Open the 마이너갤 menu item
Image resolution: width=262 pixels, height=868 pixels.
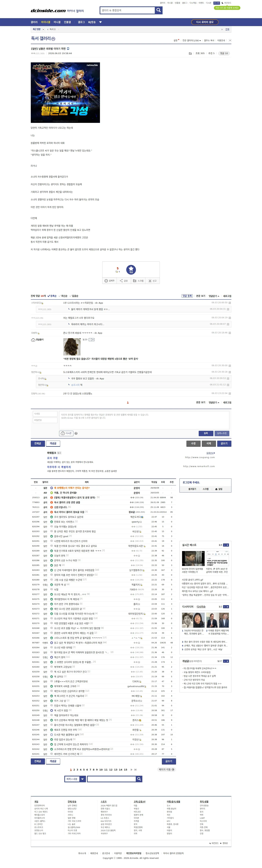[x=45, y=22]
